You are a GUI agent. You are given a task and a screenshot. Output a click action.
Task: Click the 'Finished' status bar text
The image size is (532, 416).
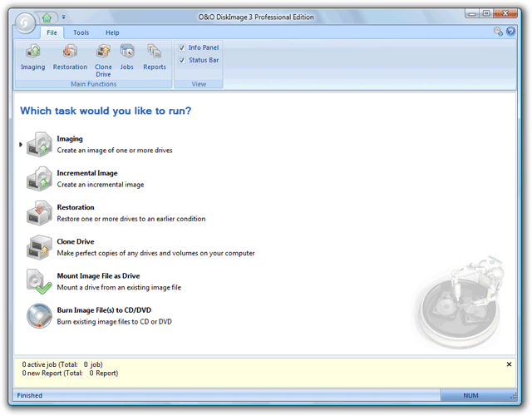[x=30, y=395]
